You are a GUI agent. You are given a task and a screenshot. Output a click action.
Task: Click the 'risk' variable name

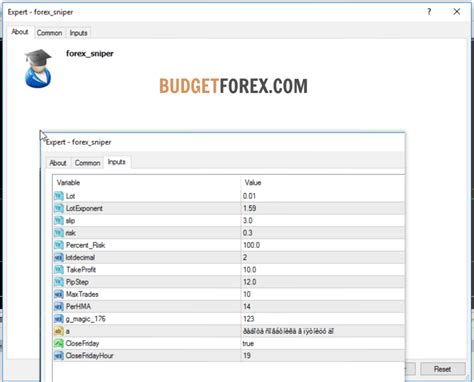pyautogui.click(x=71, y=233)
